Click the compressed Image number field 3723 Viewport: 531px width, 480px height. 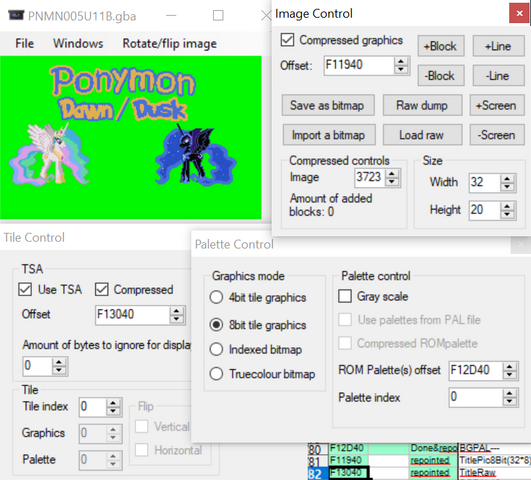click(x=369, y=177)
